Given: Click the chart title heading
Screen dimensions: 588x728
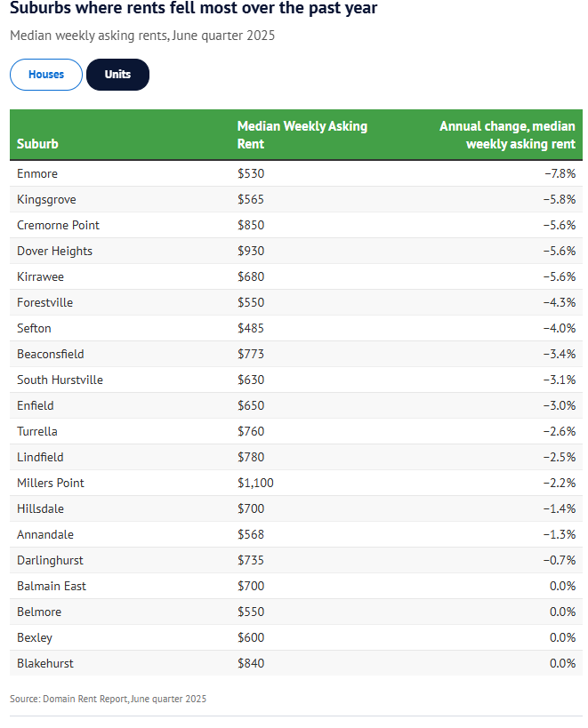Looking at the screenshot, I should pyautogui.click(x=193, y=9).
